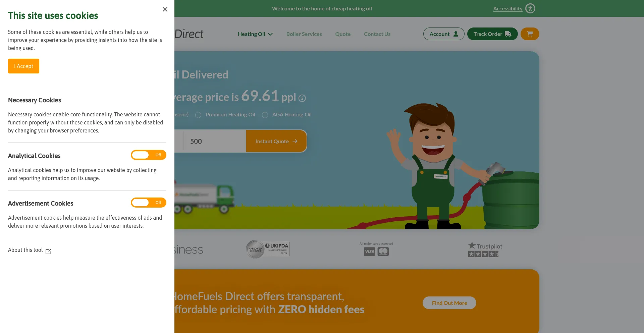Open the shopping cart icon
The image size is (644, 333).
click(x=530, y=34)
